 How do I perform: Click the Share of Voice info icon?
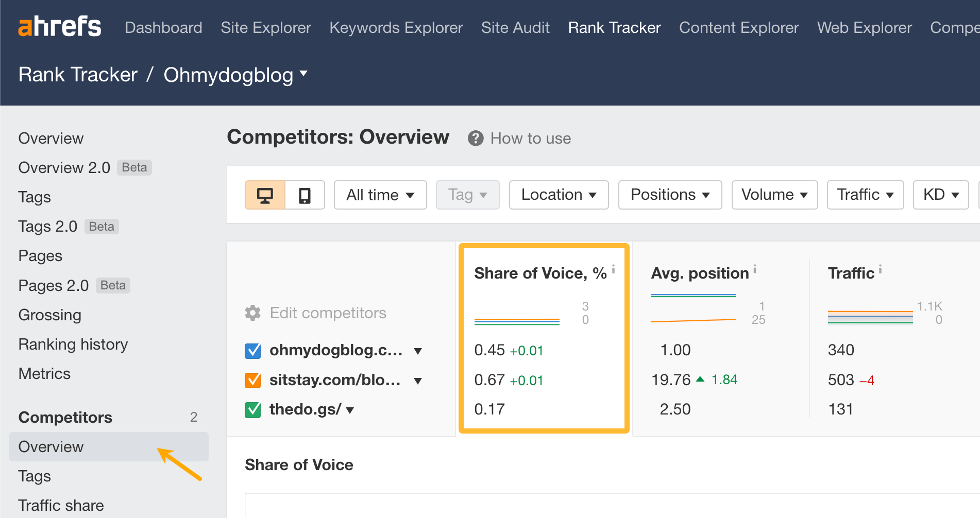pyautogui.click(x=613, y=267)
